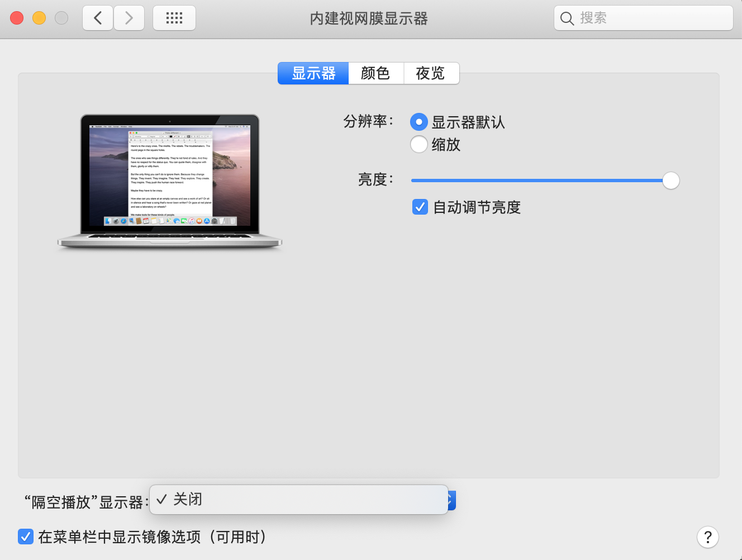Click the magnifying glass search icon
Viewport: 742px width, 560px height.
coord(567,18)
